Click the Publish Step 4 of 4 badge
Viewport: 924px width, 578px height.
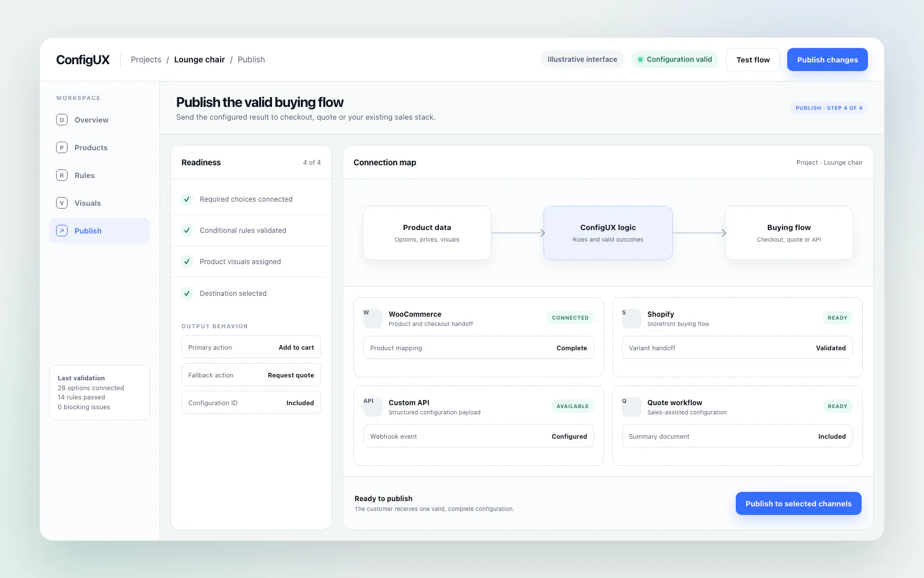(x=829, y=108)
